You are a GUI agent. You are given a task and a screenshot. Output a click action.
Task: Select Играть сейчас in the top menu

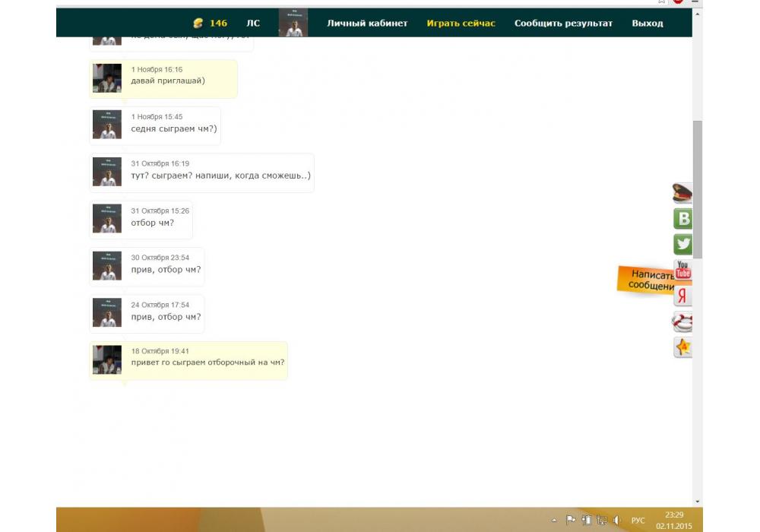click(461, 23)
